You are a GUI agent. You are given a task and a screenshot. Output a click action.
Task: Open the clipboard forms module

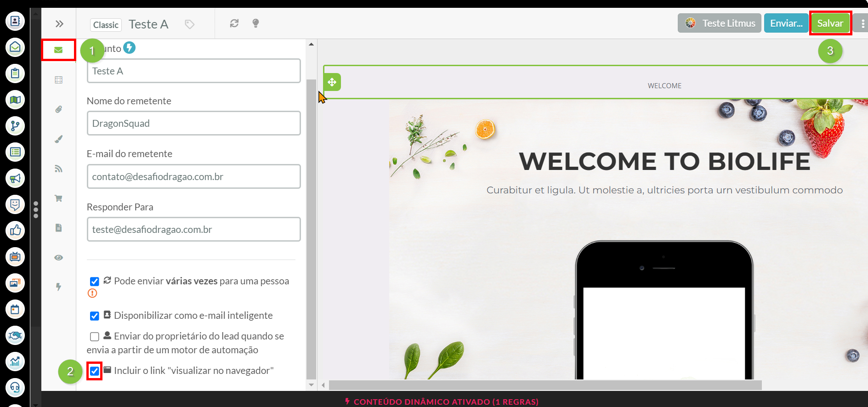tap(15, 73)
